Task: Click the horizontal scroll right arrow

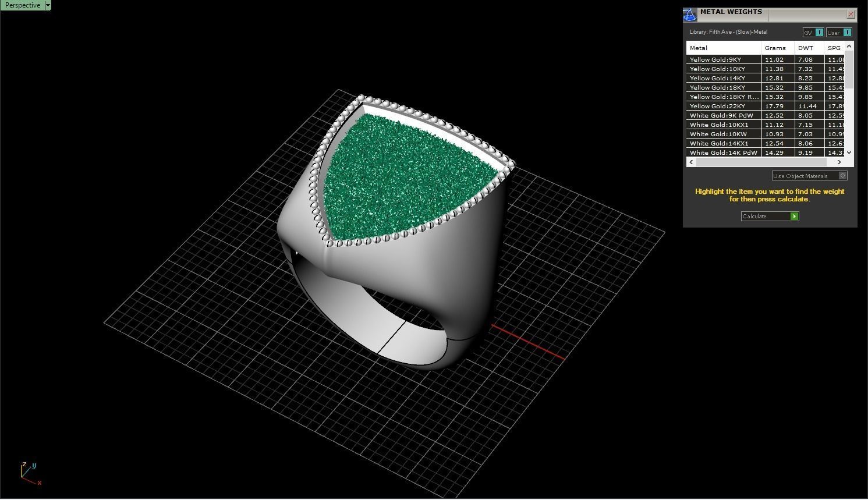Action: click(839, 162)
